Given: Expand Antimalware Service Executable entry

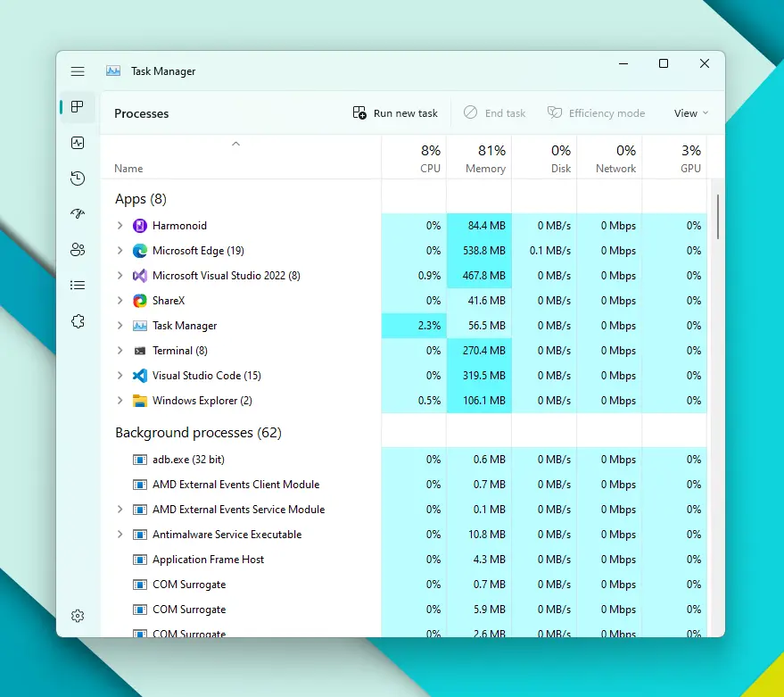Looking at the screenshot, I should click(x=120, y=535).
